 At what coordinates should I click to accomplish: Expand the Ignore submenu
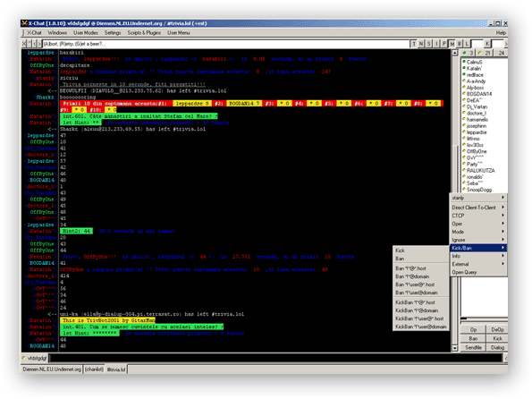[478, 240]
